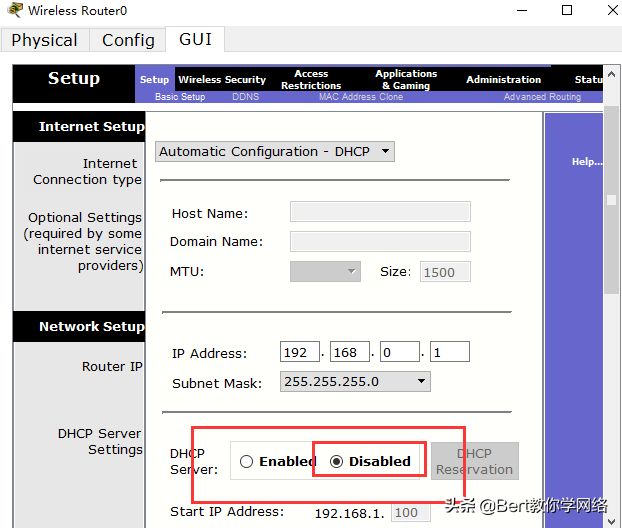The image size is (622, 528).
Task: Click the Basic Setup sub-tab
Action: click(180, 97)
